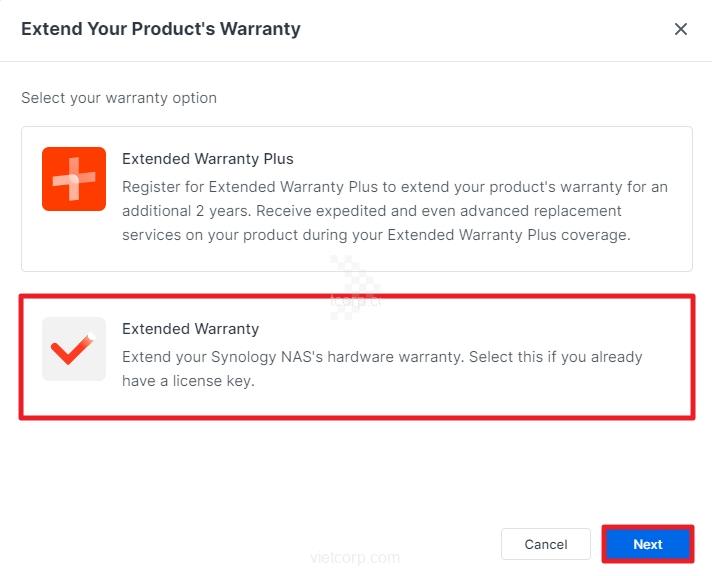
Task: Click the red checkmark Extended Warranty icon
Action: coord(74,349)
